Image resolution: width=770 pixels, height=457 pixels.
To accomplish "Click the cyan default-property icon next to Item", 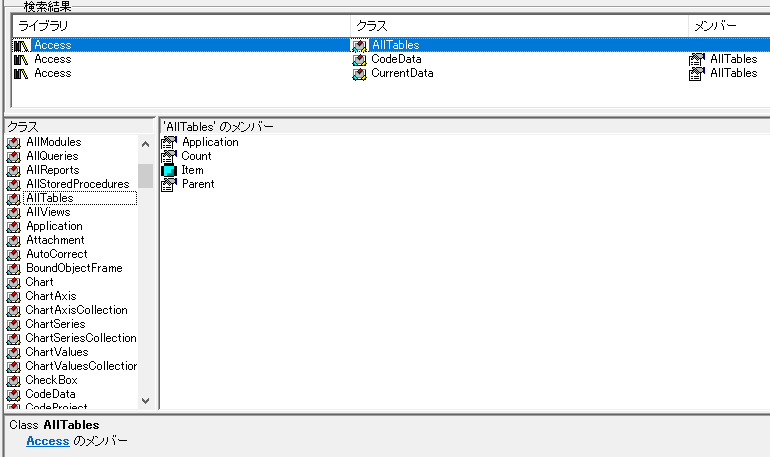I will click(169, 171).
